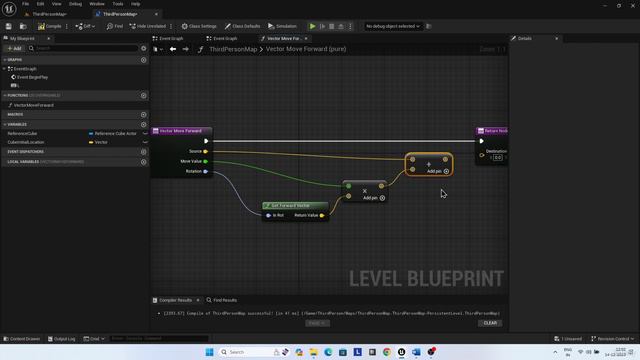Screen dimensions: 640x360
Task: Toggle CubeInitialLocation variable visibility eye
Action: point(145,142)
